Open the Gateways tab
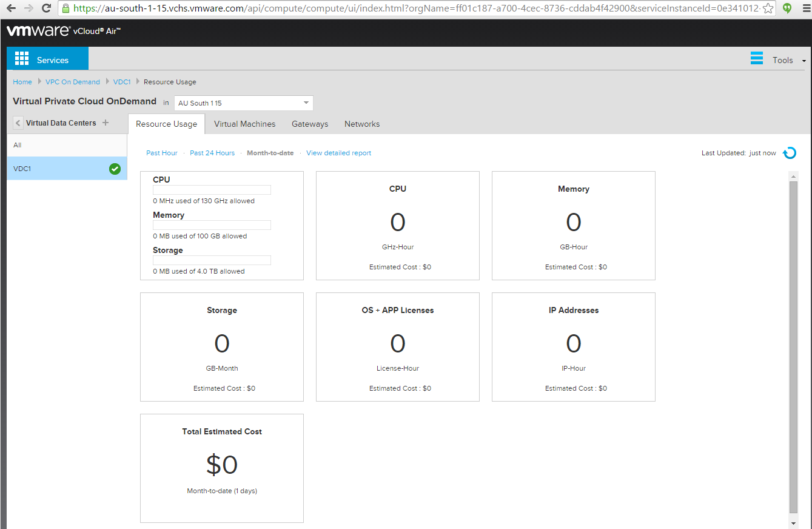The image size is (812, 529). [310, 124]
